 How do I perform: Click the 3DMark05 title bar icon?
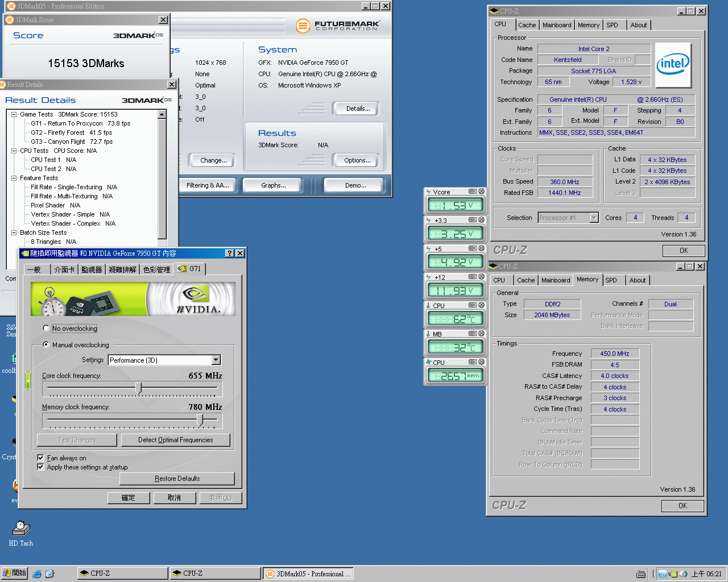pos(11,6)
